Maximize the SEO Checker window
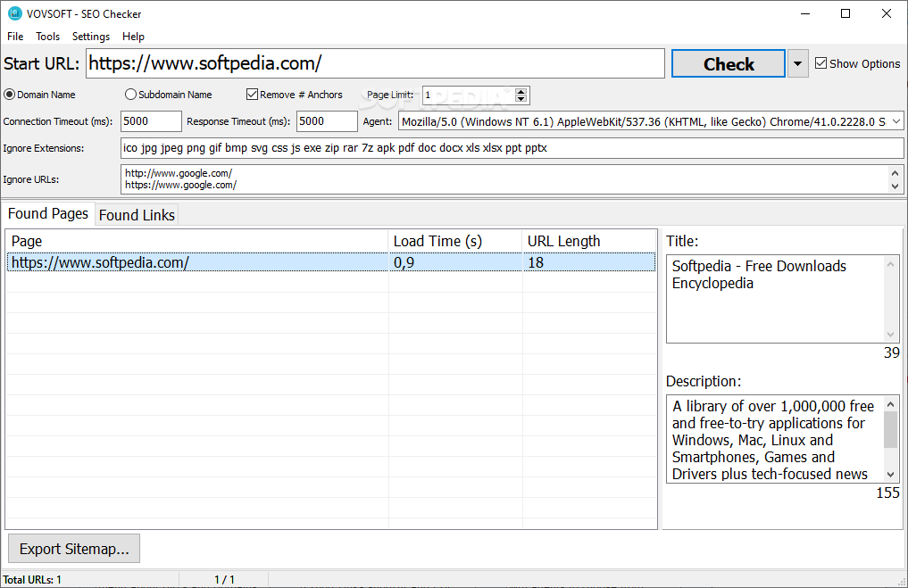The image size is (908, 588). [x=846, y=13]
